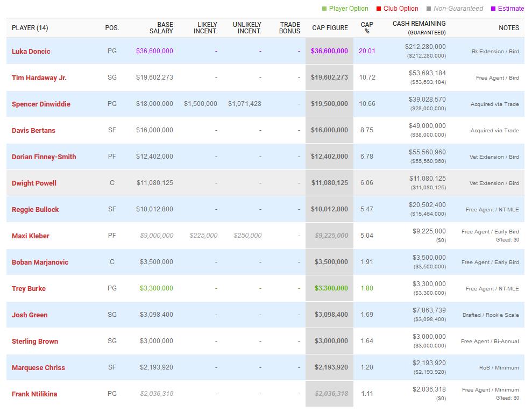Click Davis Bertans' $49,000,000 cash remaining
This screenshot has width=532, height=412.
[427, 126]
